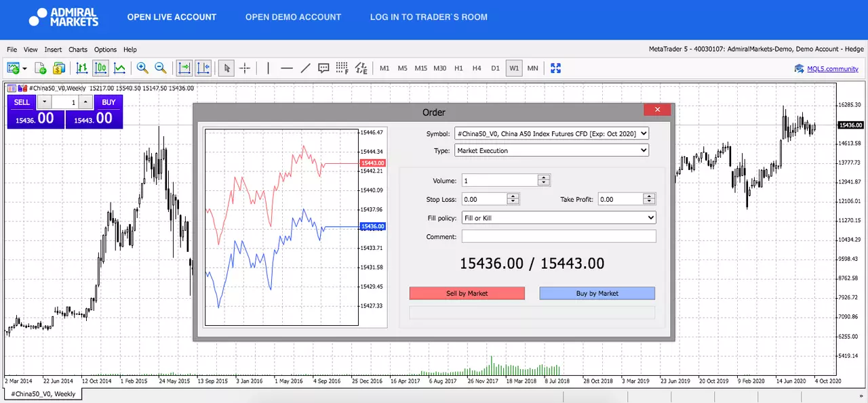Select the H4 timeframe
This screenshot has height=403, width=868.
(477, 68)
